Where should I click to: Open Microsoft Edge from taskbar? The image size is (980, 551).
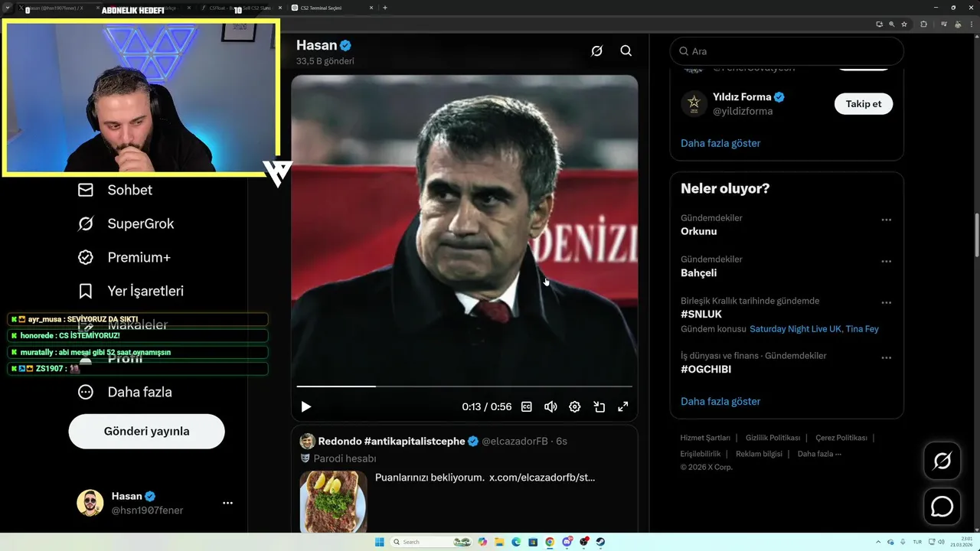tap(515, 542)
